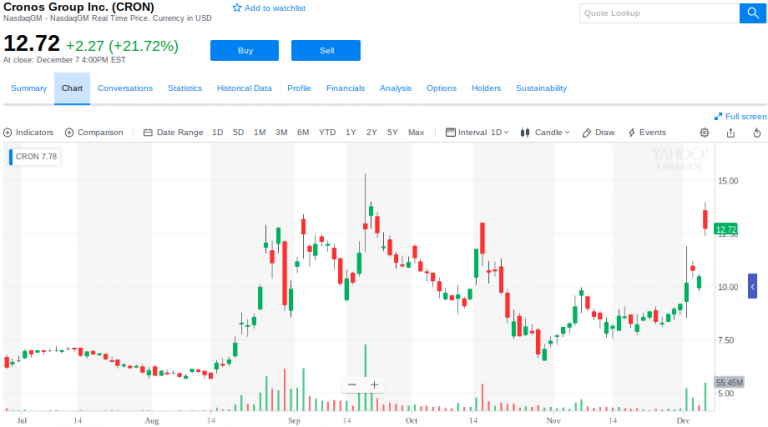Screen dimensions: 768x427
Task: Zoom in with the plus button
Action: (374, 384)
